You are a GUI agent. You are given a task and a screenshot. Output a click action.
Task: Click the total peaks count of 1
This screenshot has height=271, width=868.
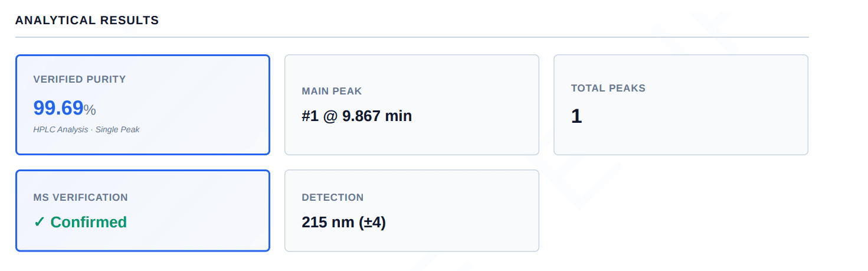click(577, 116)
